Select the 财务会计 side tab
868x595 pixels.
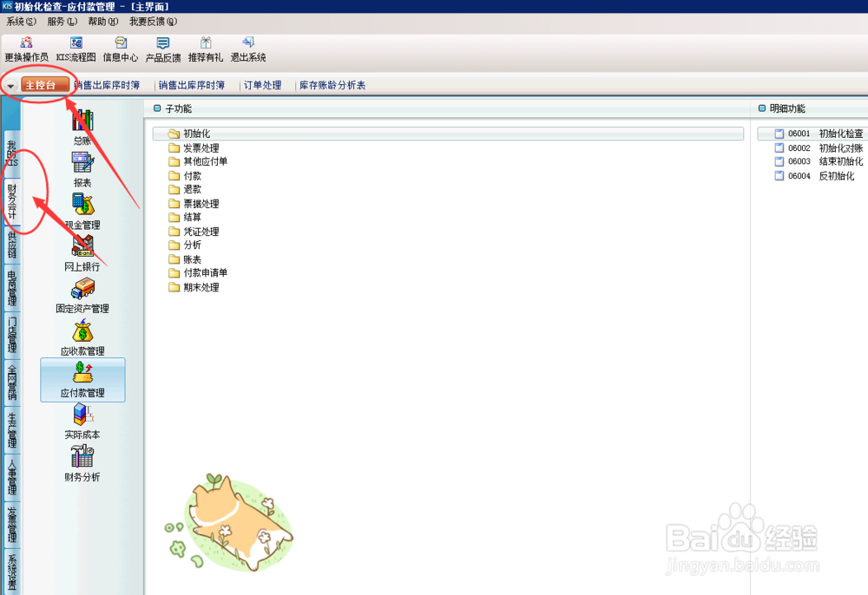[11, 201]
